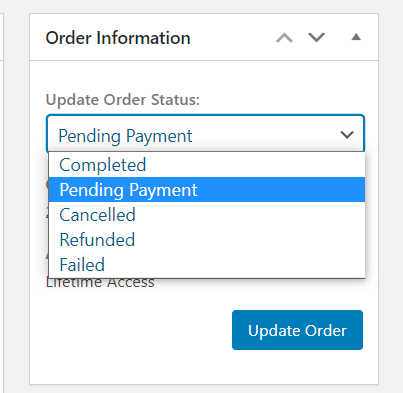Click the chevron arrow of the status dropdown
Viewport: 403px width, 393px height.
click(x=347, y=135)
